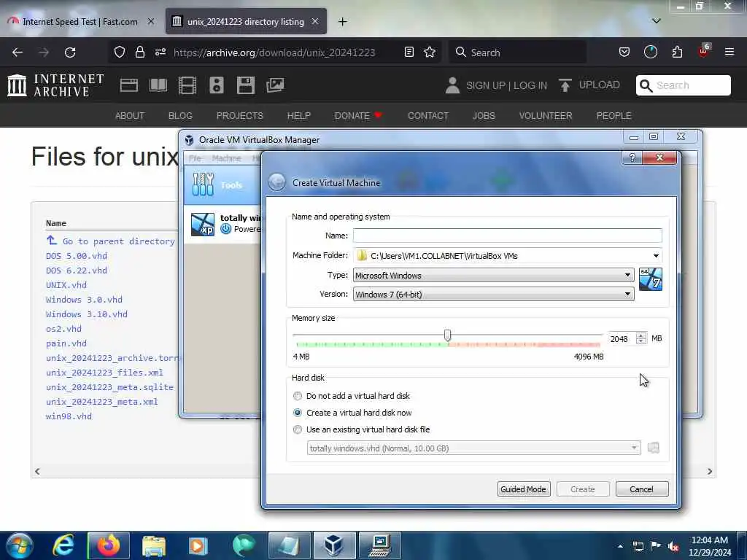Open the Windows Start button
This screenshot has height=560, width=747.
20,545
